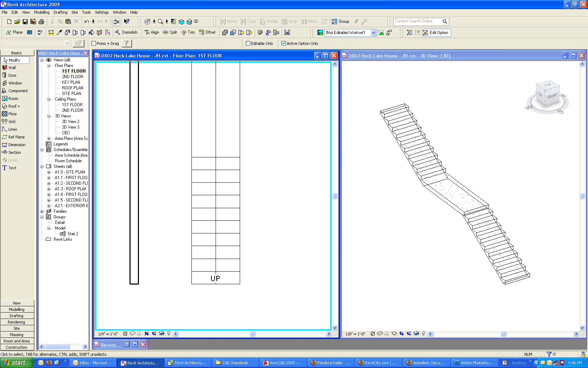Image resolution: width=588 pixels, height=368 pixels.
Task: Click the vertical scrollbar thumb of the floor plan view
Action: (335, 196)
